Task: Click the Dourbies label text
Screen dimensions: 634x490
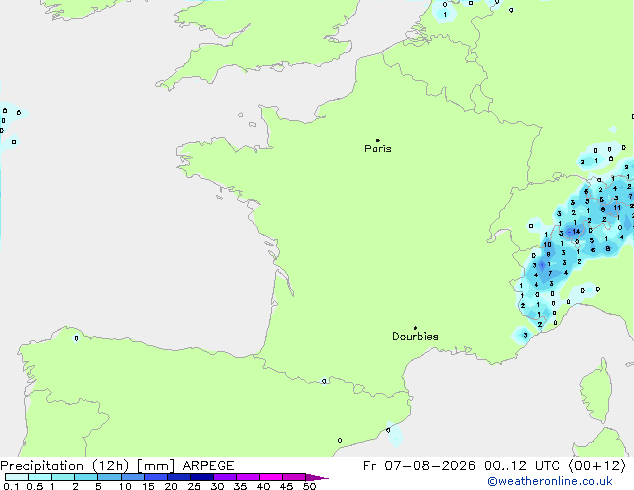Action: pyautogui.click(x=415, y=336)
